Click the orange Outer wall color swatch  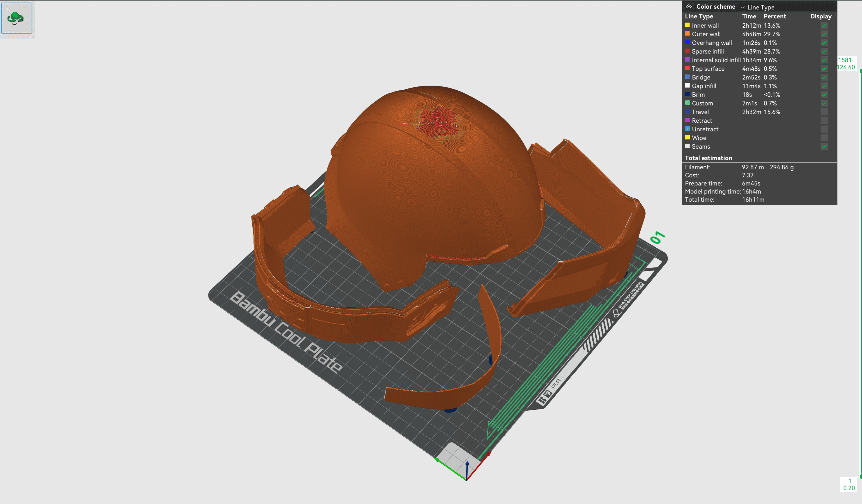point(688,33)
